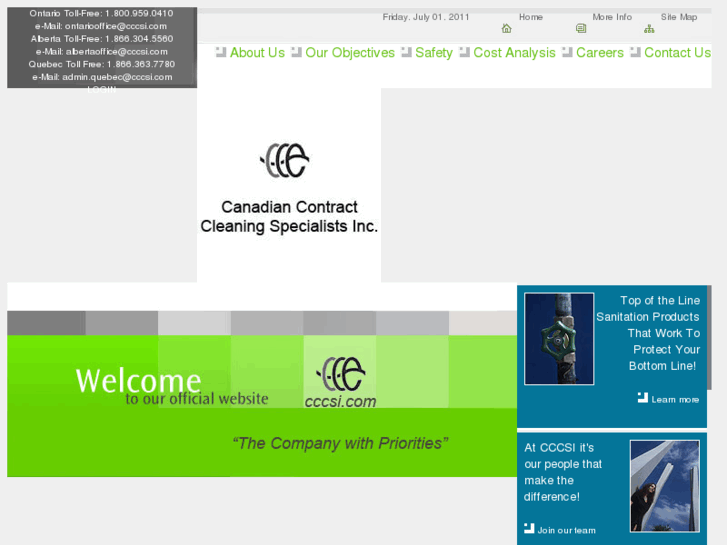Open the Site Map link
The image size is (727, 545).
(x=679, y=17)
